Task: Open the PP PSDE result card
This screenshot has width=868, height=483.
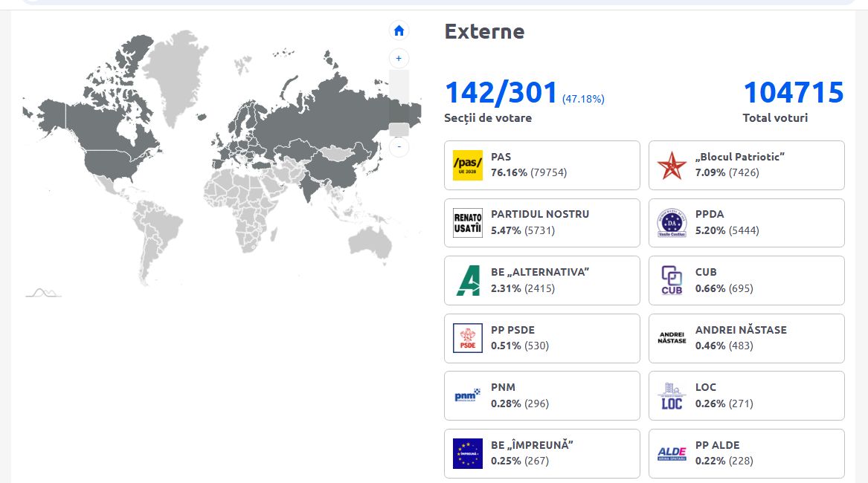Action: pyautogui.click(x=542, y=338)
